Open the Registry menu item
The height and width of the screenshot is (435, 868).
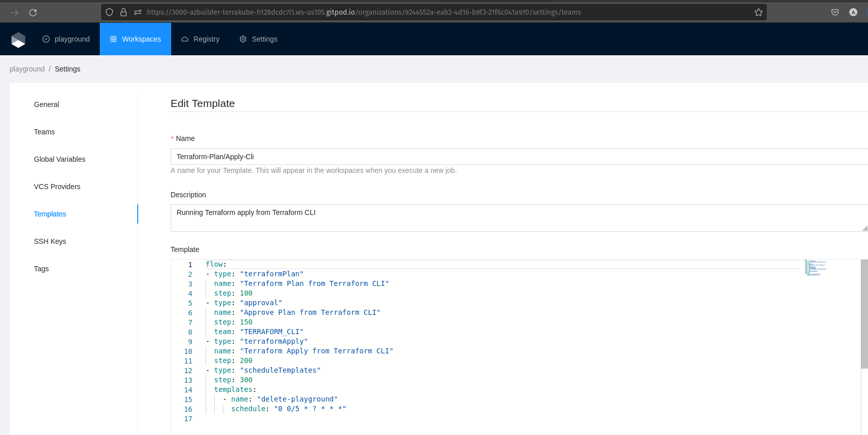click(200, 39)
